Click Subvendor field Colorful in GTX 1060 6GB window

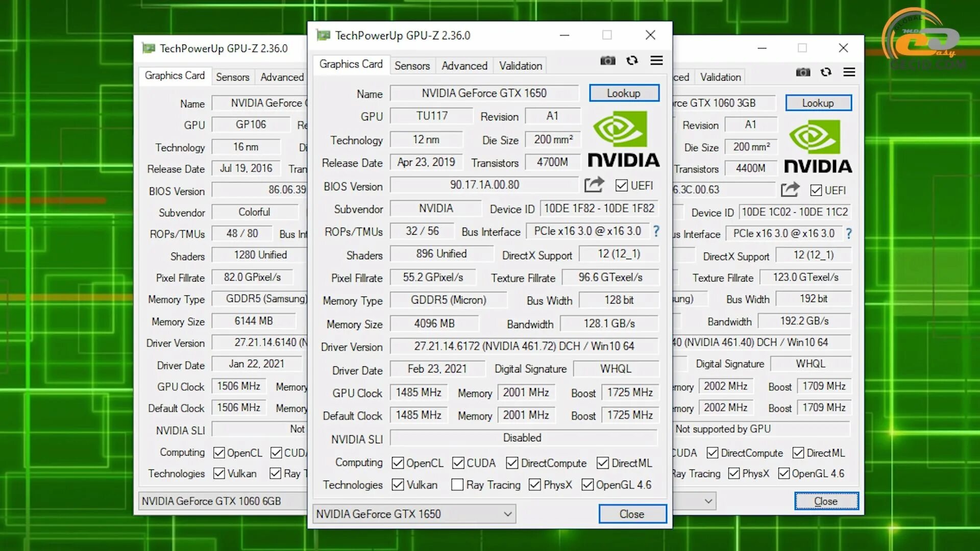tap(254, 212)
